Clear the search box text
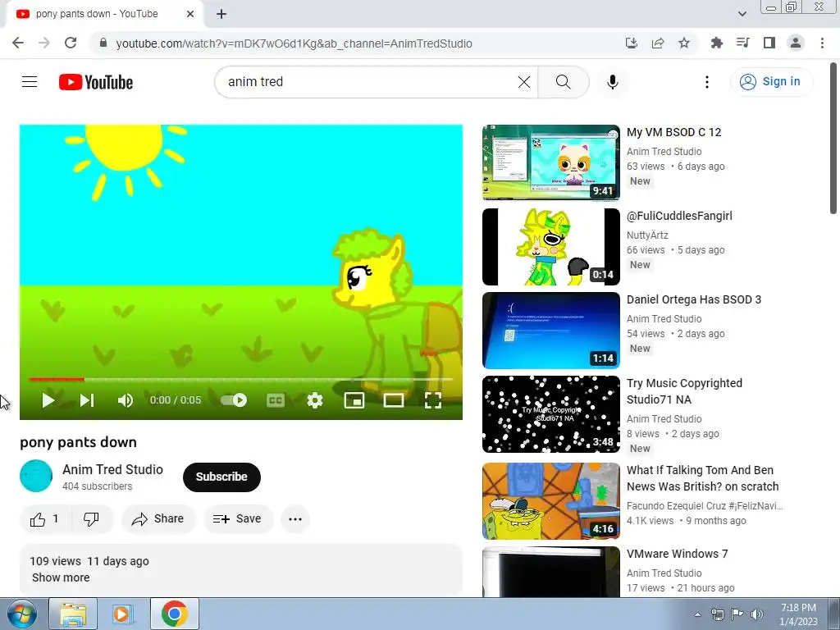Screen dimensions: 840x630 524,82
